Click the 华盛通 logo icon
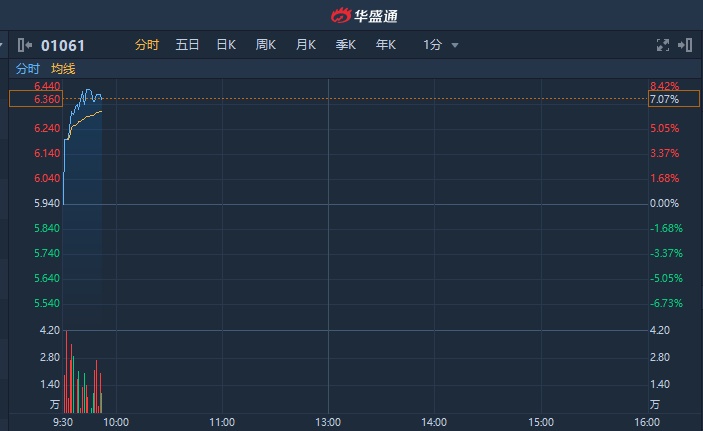The width and height of the screenshot is (703, 431). click(343, 15)
